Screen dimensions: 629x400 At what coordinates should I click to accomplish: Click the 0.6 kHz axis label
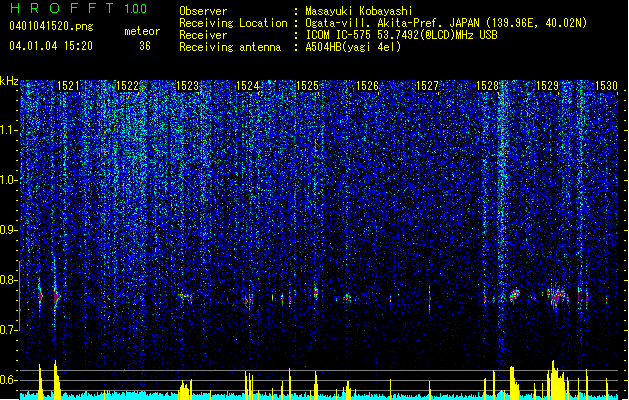(9, 380)
